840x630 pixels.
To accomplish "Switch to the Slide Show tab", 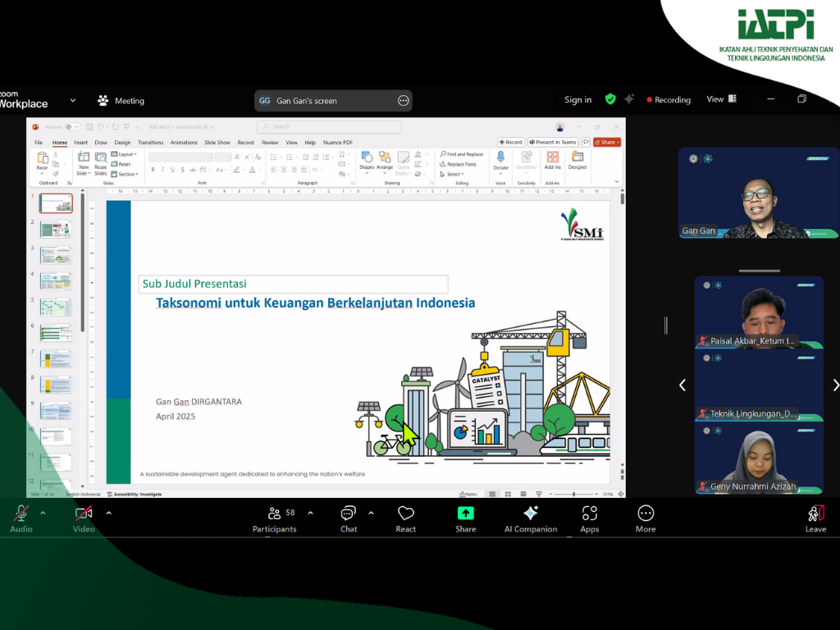I will click(x=217, y=143).
